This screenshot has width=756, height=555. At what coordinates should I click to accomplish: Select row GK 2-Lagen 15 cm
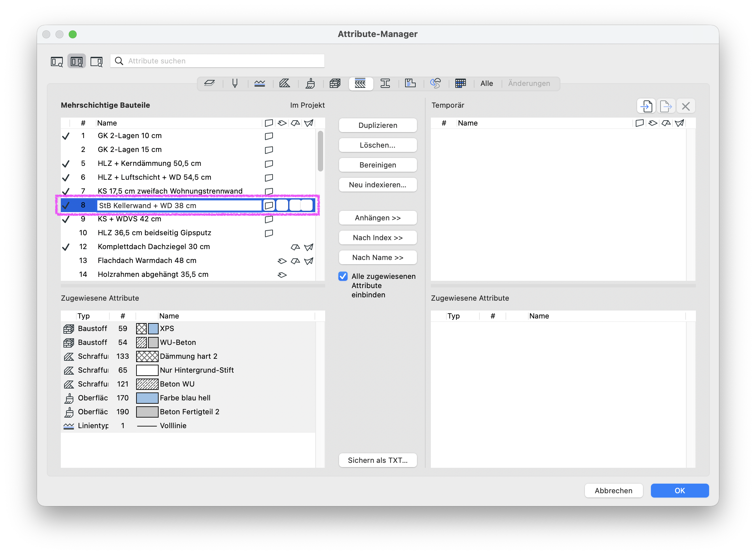(188, 150)
